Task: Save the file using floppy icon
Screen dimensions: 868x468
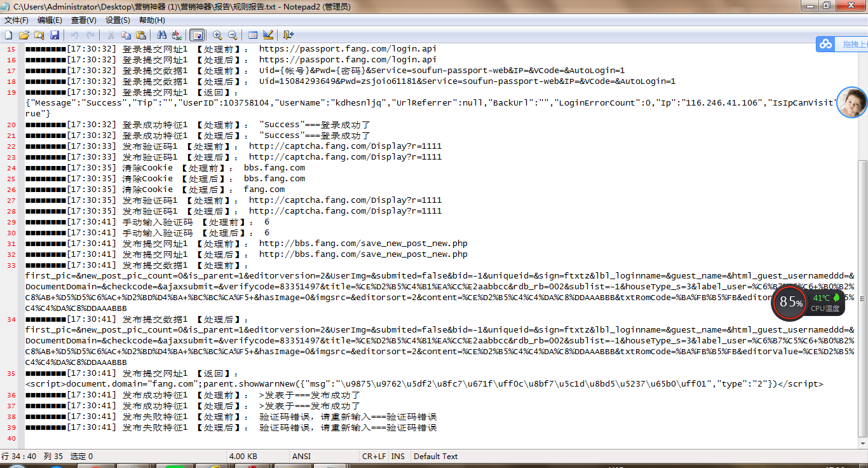Action: point(55,35)
